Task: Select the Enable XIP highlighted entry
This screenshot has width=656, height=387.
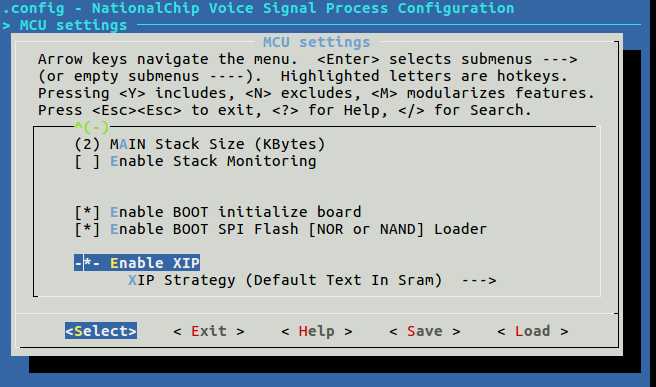Action: tap(137, 263)
